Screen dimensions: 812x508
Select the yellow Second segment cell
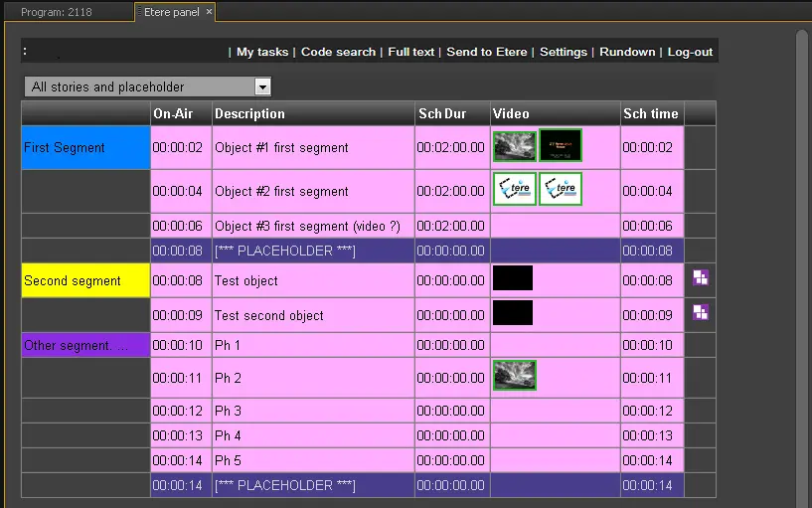[85, 280]
